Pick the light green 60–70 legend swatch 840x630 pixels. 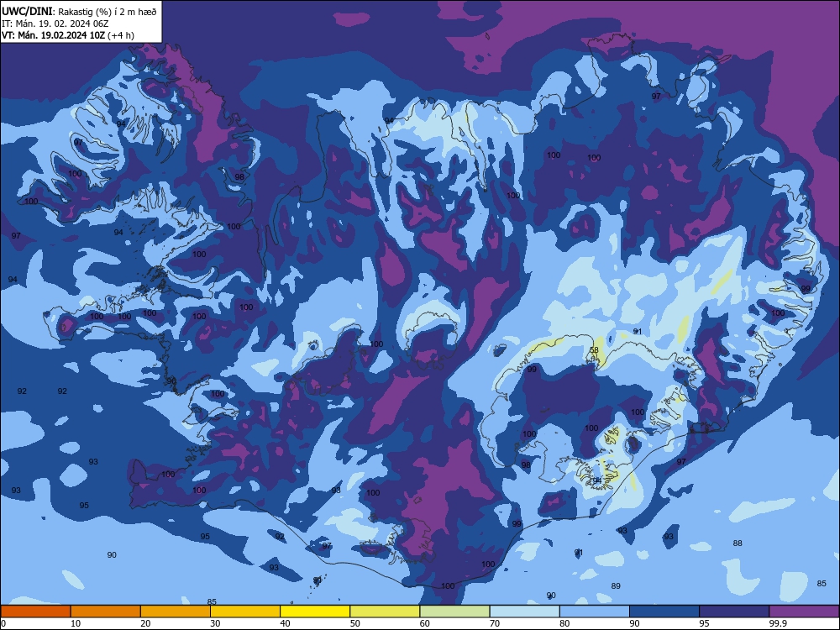(x=454, y=612)
